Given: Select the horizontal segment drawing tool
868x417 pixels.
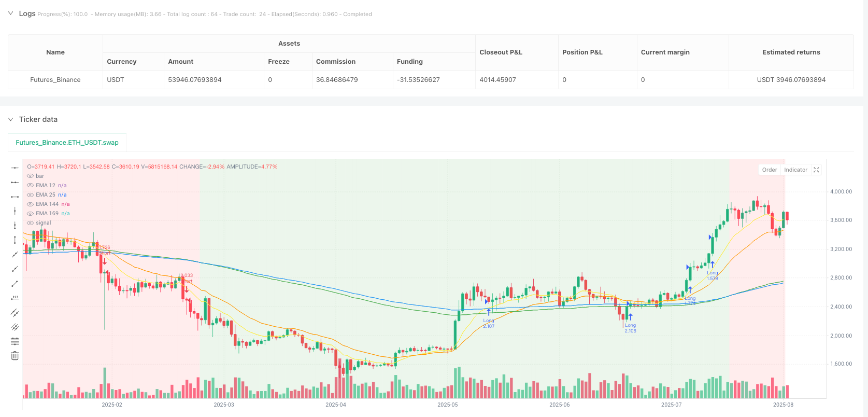Looking at the screenshot, I should pyautogui.click(x=15, y=197).
